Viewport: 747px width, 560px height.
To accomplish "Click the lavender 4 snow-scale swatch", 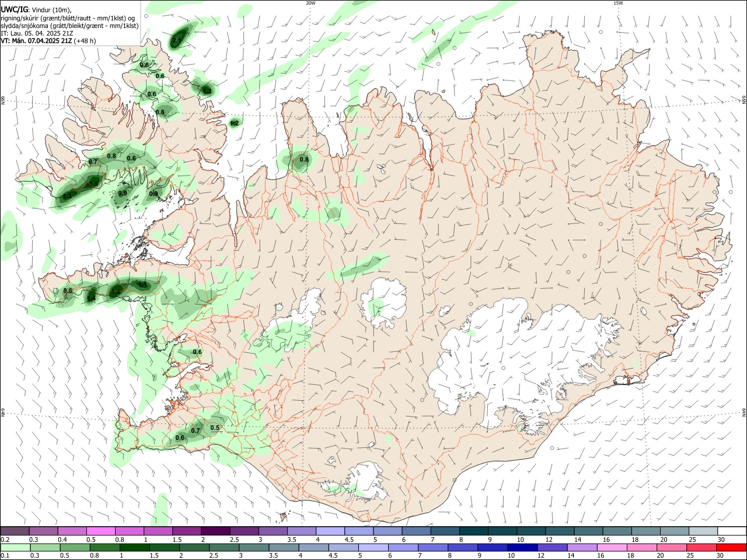I will tap(330, 531).
